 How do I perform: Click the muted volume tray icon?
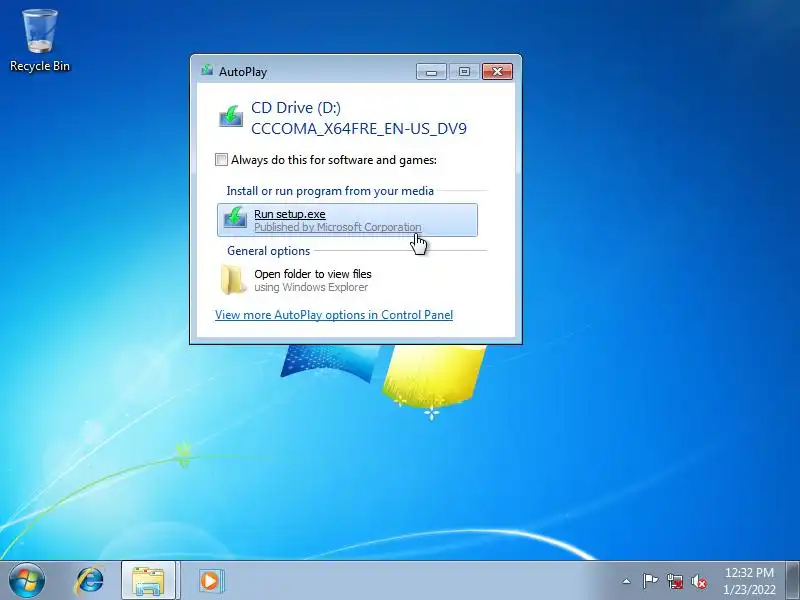point(699,581)
